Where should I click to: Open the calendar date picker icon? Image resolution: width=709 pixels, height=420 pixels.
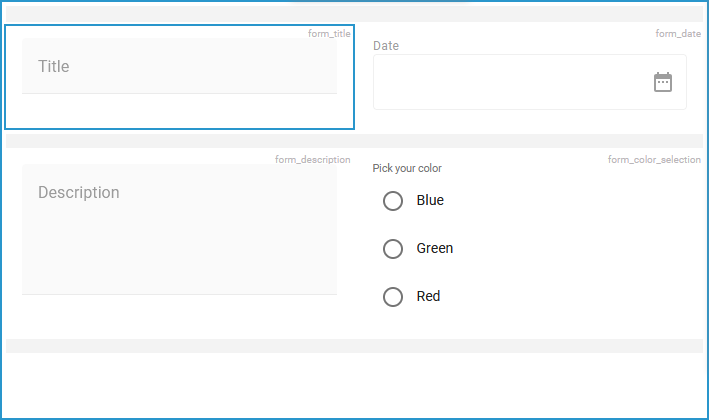(x=662, y=82)
